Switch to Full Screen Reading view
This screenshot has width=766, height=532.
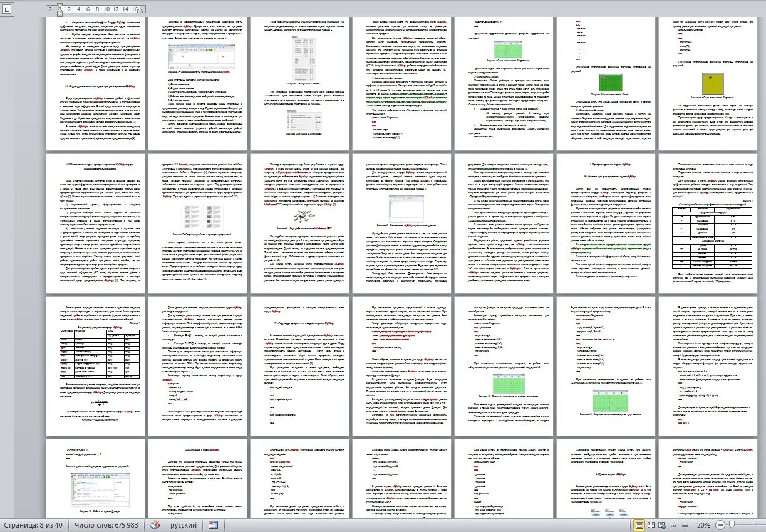(651, 525)
